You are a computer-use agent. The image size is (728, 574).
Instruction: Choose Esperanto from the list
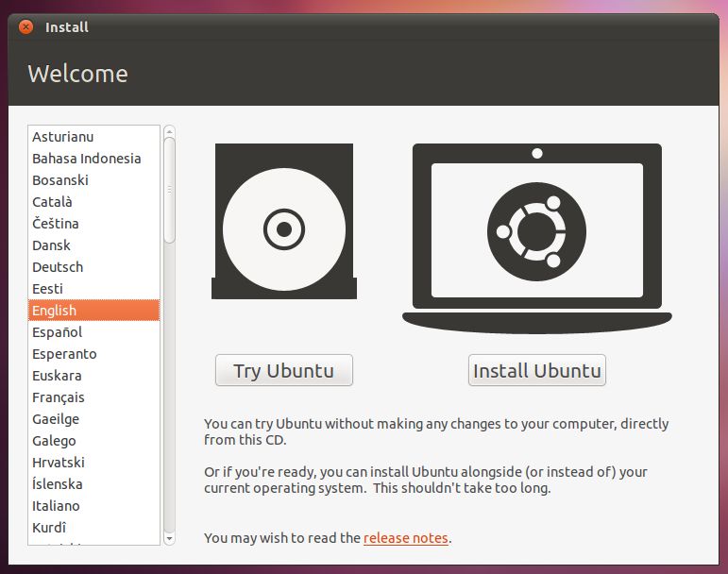pyautogui.click(x=93, y=354)
